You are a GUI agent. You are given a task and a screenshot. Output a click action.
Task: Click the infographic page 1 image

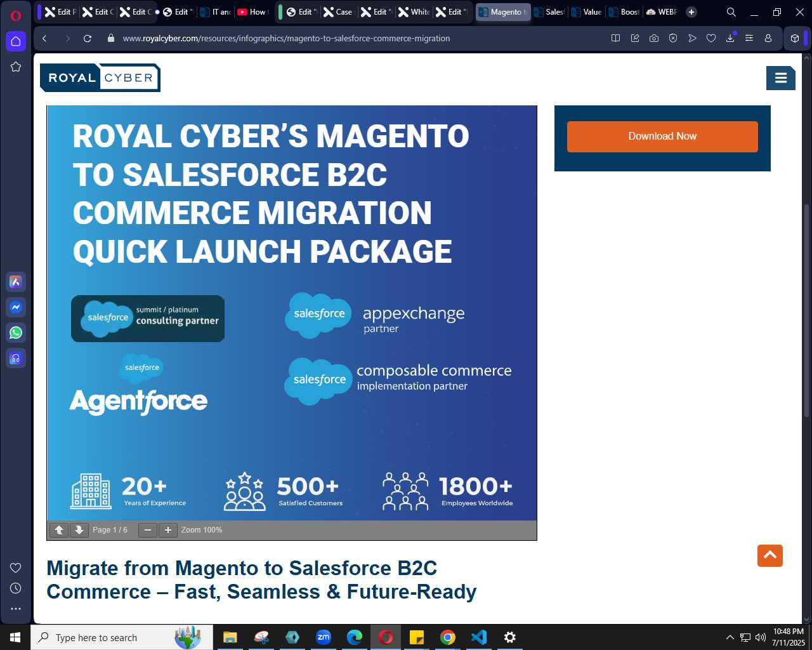pyautogui.click(x=292, y=313)
